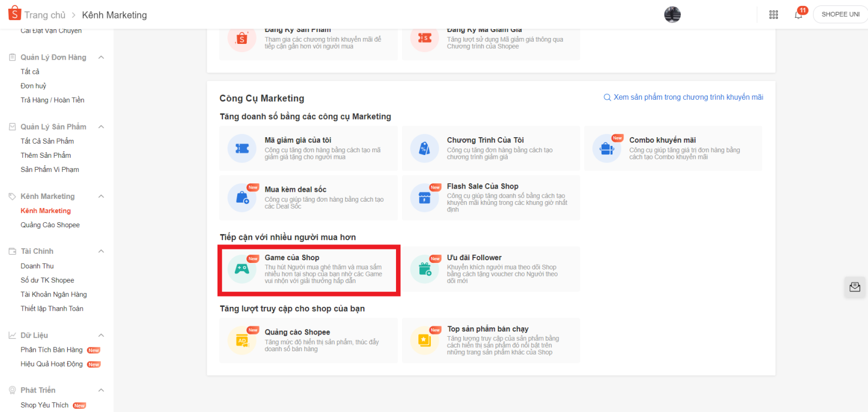This screenshot has height=412, width=868.
Task: Click the Combo khuyến mãi icon
Action: [x=607, y=149]
